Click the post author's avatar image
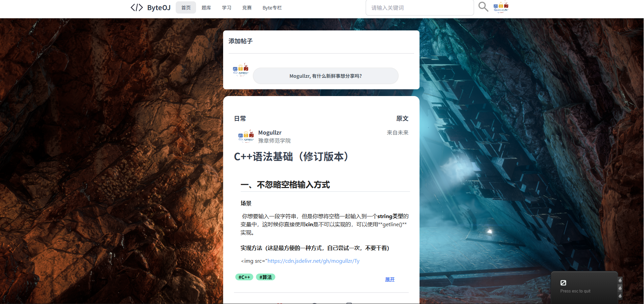The image size is (644, 304). pyautogui.click(x=246, y=136)
